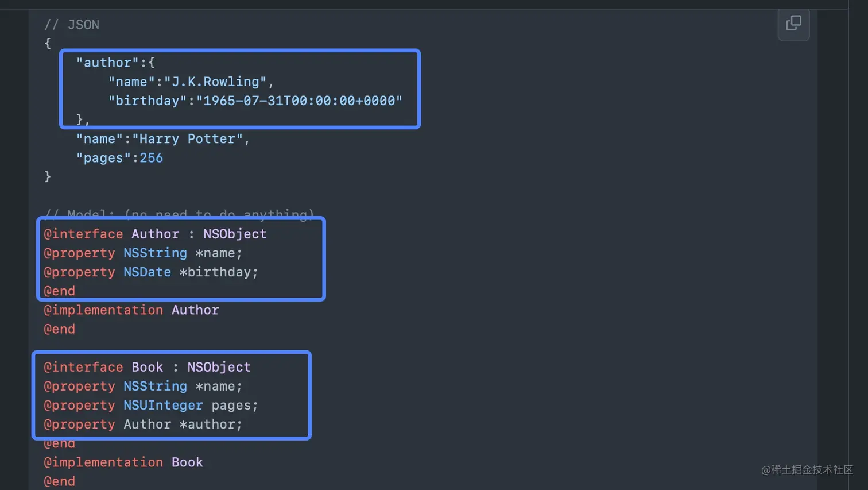Image resolution: width=868 pixels, height=490 pixels.
Task: Click the "pages" JSON key
Action: pyautogui.click(x=103, y=158)
